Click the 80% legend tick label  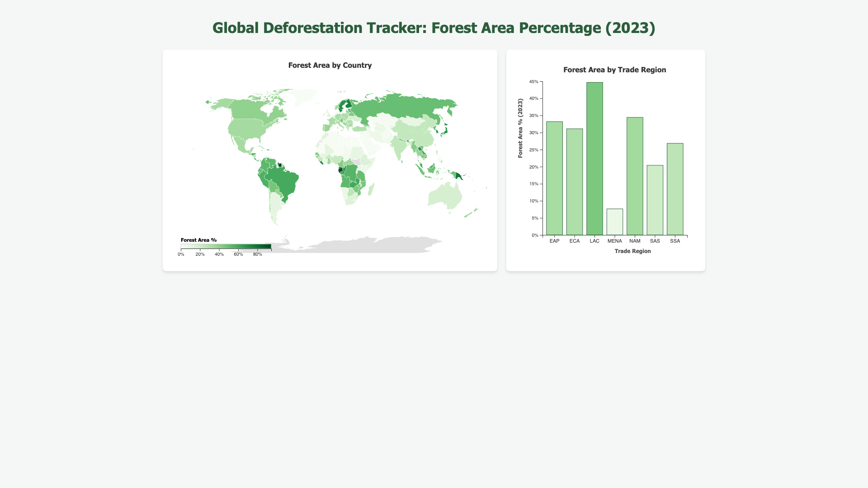tap(258, 254)
